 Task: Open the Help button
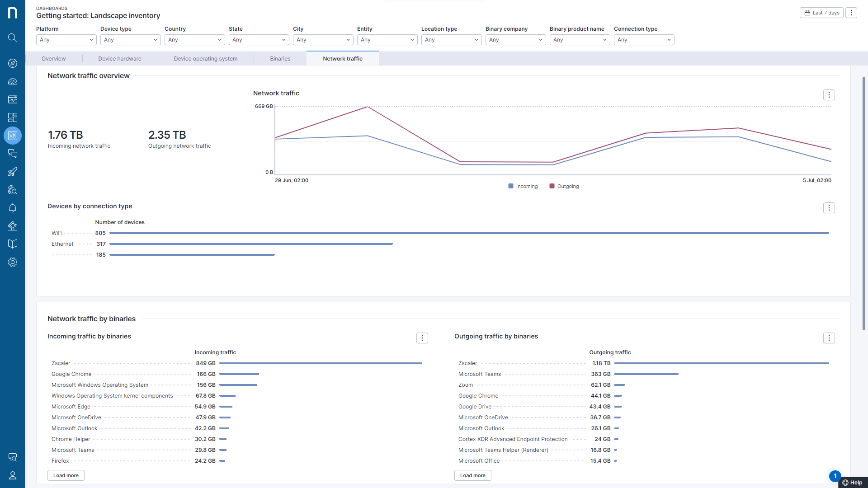coord(853,483)
